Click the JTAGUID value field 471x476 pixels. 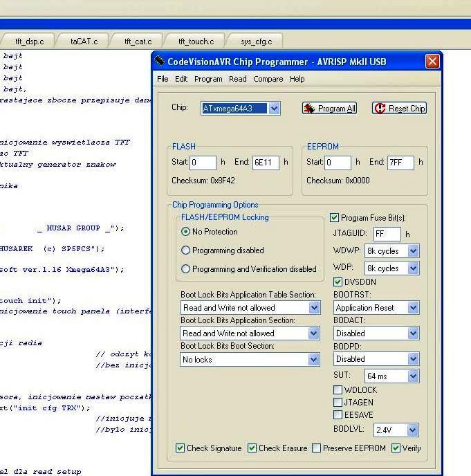coord(387,235)
